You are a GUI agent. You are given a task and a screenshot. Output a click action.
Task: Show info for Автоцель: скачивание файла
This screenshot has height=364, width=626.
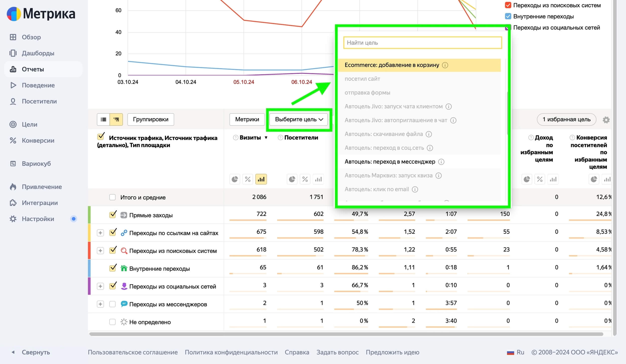click(429, 134)
